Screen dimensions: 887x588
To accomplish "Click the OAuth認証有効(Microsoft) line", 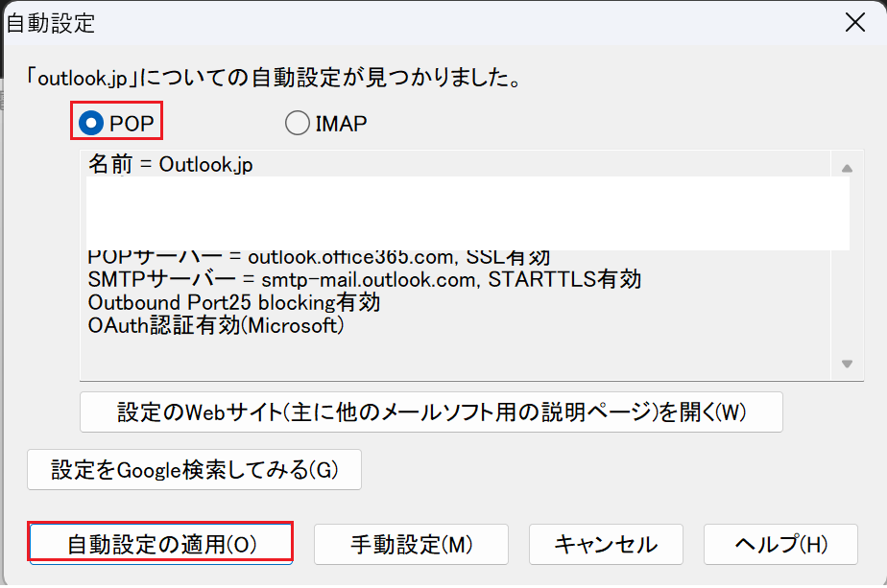I will coord(216,326).
